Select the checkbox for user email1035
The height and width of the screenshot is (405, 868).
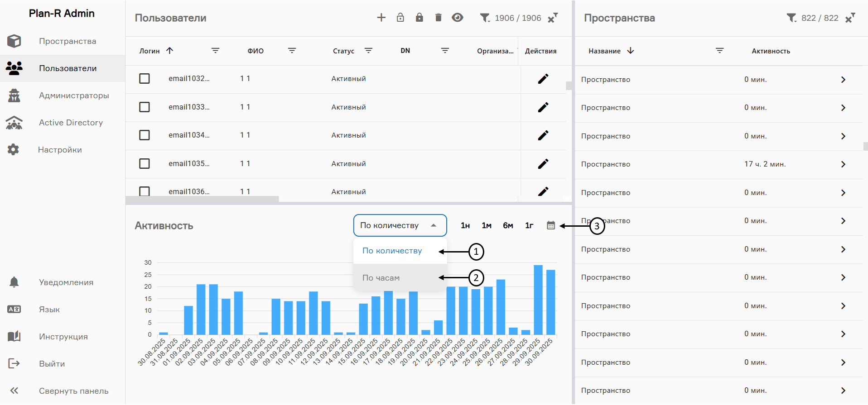pyautogui.click(x=145, y=163)
